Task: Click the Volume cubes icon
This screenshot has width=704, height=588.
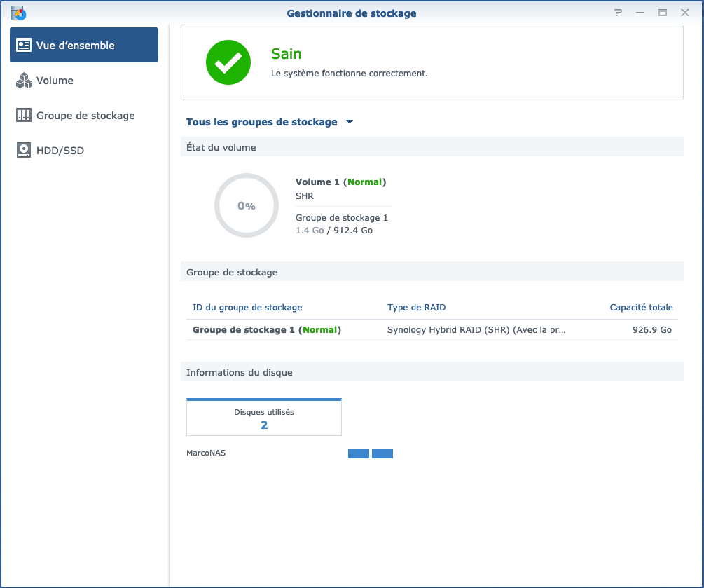Action: [x=24, y=81]
